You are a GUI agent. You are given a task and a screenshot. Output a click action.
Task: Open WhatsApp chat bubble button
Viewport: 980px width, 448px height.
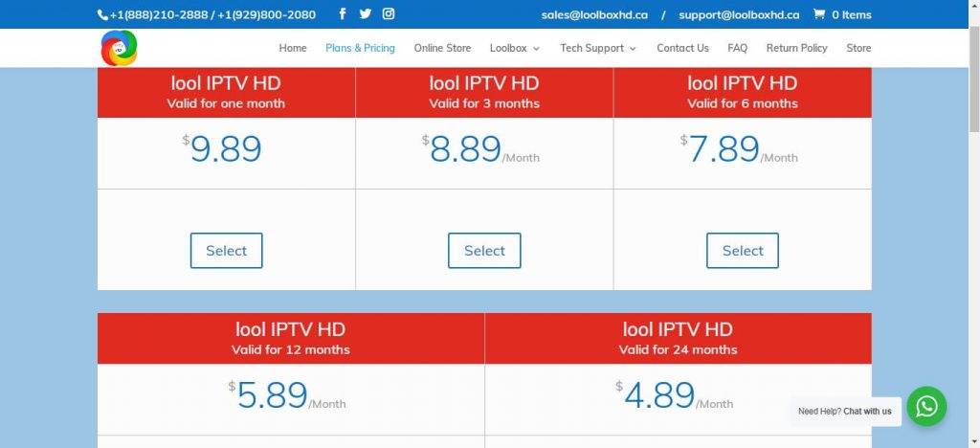[x=926, y=407]
